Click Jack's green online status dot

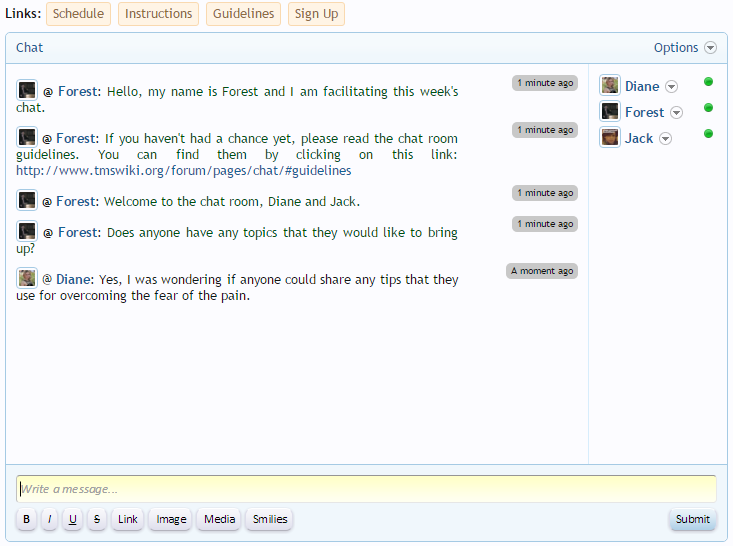click(709, 134)
